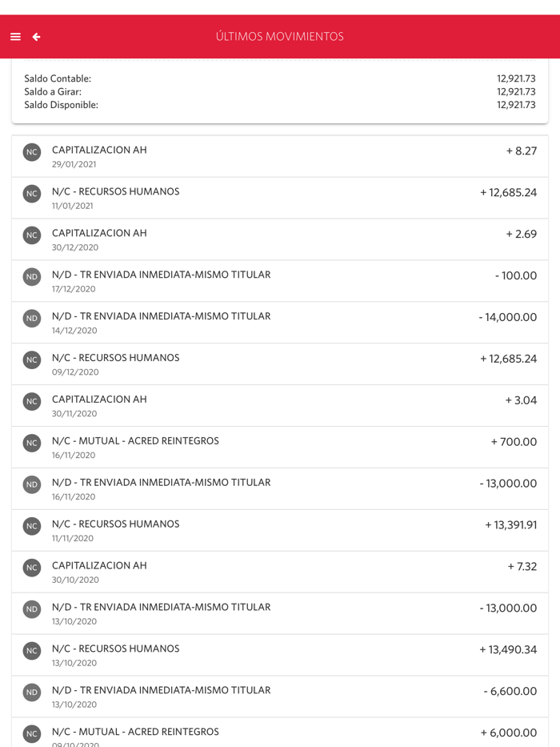Viewport: 560px width, 747px height.
Task: Click the back arrow in the header
Action: click(x=36, y=37)
